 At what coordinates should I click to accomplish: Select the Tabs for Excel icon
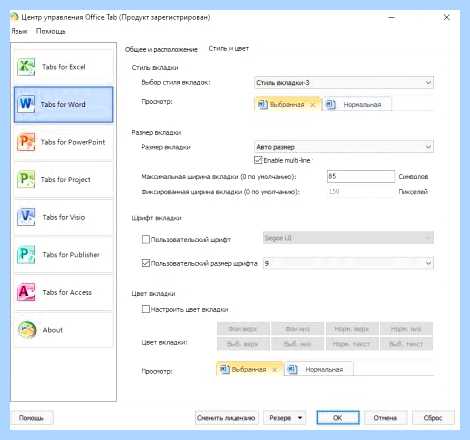(26, 67)
